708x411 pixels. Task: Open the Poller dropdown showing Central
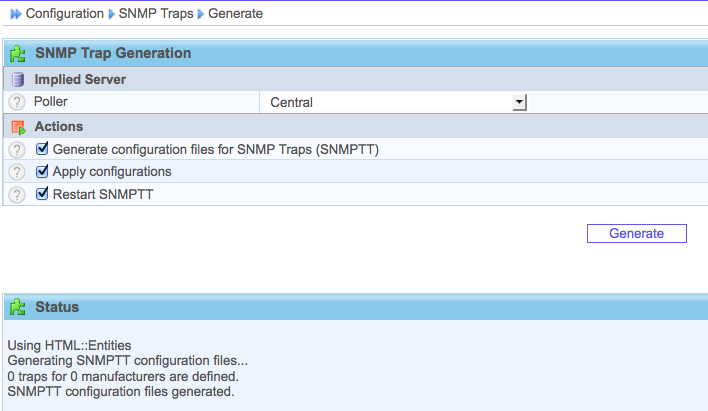pyautogui.click(x=390, y=102)
